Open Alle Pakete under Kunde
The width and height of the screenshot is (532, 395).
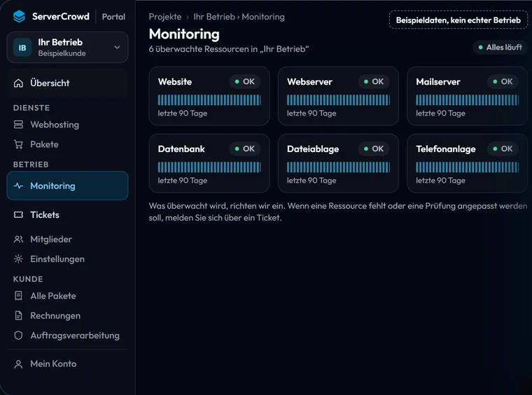tap(67, 296)
